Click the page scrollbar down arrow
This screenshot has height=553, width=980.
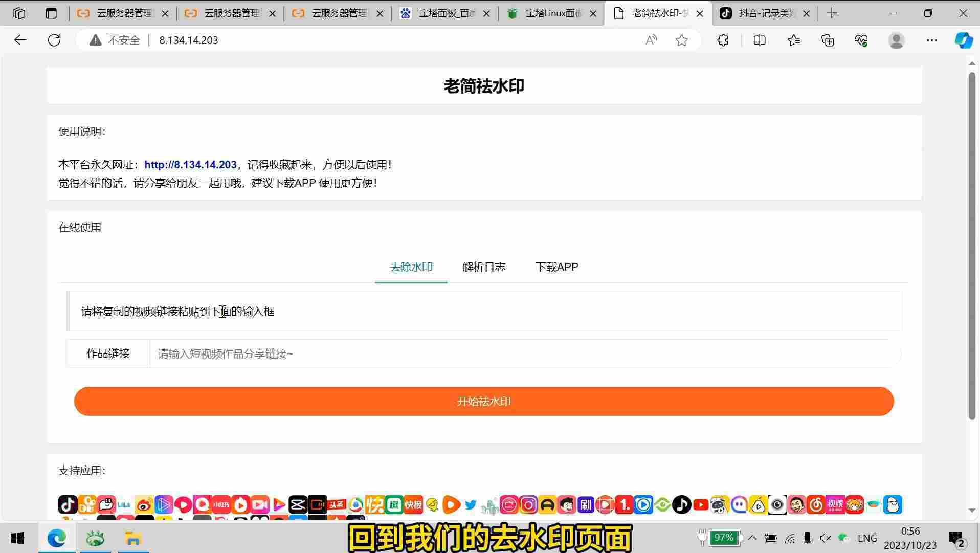pyautogui.click(x=972, y=510)
